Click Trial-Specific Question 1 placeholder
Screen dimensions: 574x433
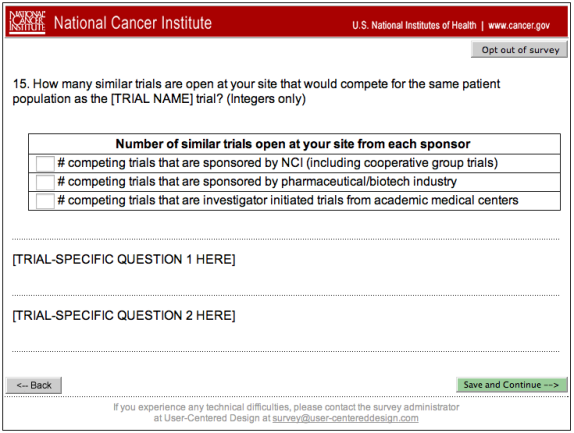[x=124, y=259]
